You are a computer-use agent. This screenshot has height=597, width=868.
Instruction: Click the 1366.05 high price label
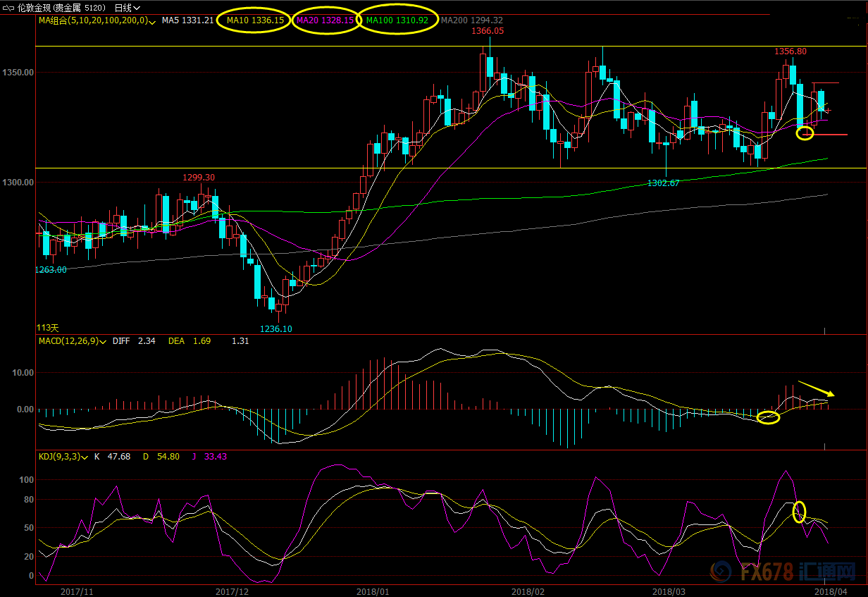pyautogui.click(x=488, y=31)
